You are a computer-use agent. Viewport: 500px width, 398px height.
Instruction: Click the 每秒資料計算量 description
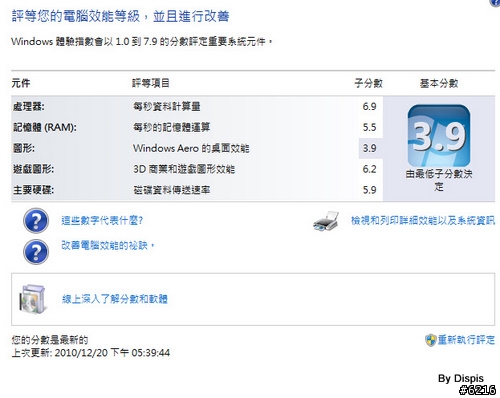point(167,107)
